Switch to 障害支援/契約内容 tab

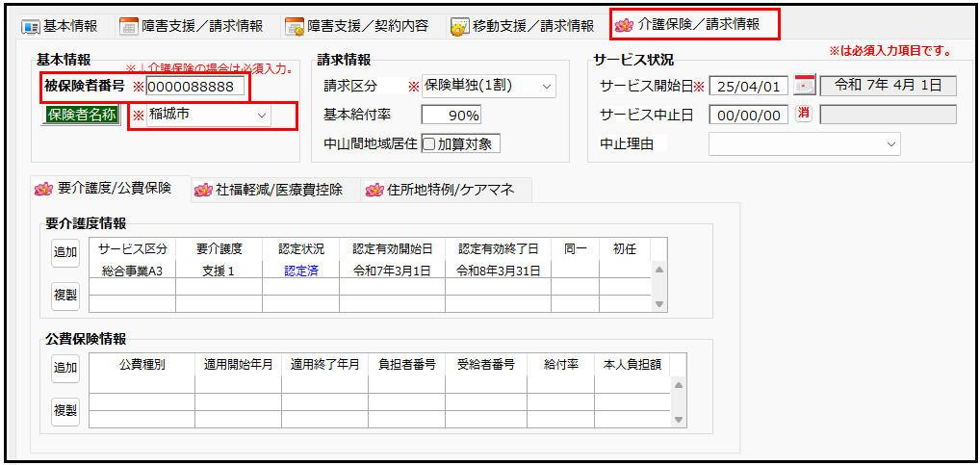click(x=357, y=26)
